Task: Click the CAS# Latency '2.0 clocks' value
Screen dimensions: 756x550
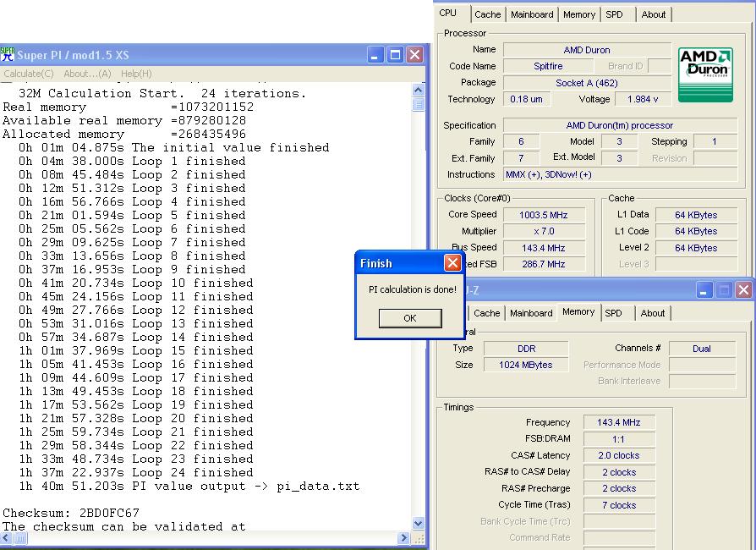Action: pos(619,455)
